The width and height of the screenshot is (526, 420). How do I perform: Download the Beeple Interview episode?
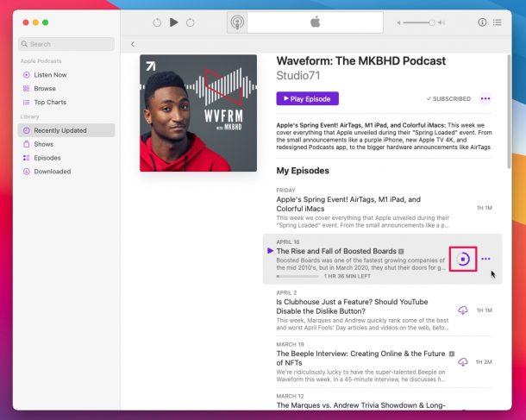[463, 361]
